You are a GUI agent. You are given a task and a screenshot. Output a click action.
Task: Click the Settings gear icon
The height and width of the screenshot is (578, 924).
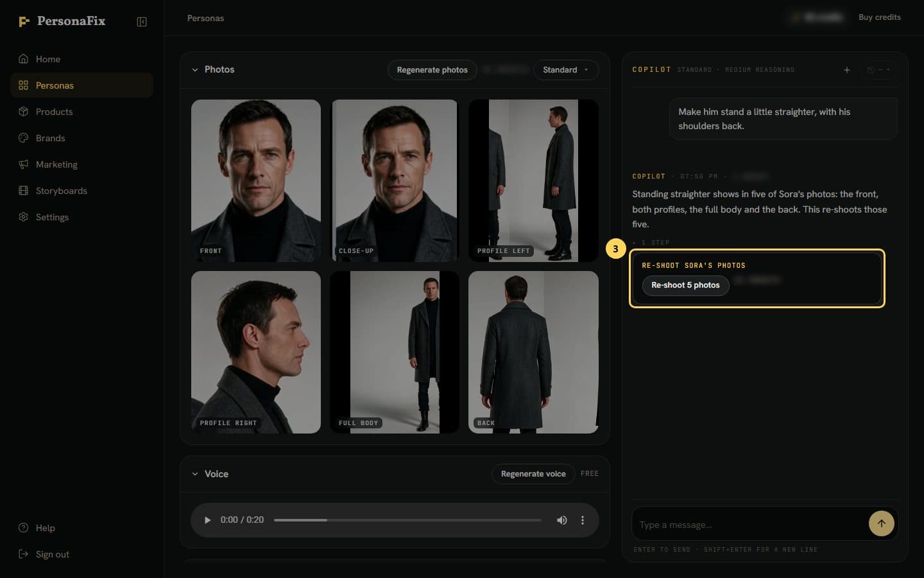[x=24, y=217]
